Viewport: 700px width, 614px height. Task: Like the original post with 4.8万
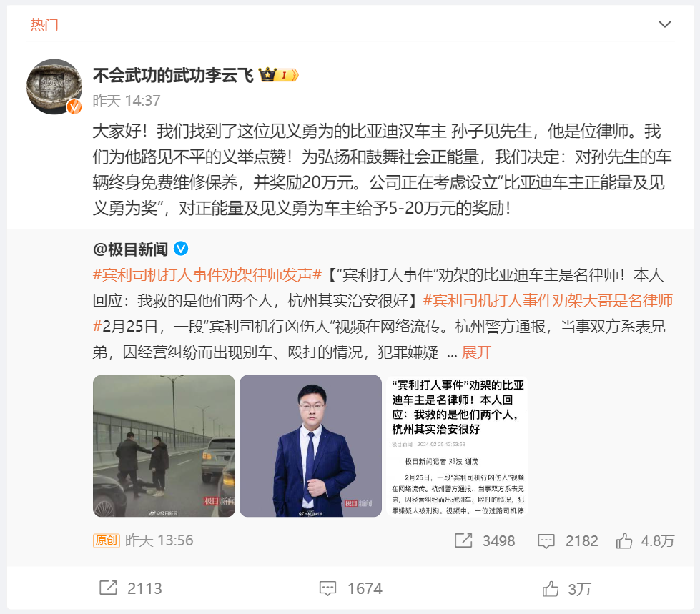pyautogui.click(x=624, y=541)
